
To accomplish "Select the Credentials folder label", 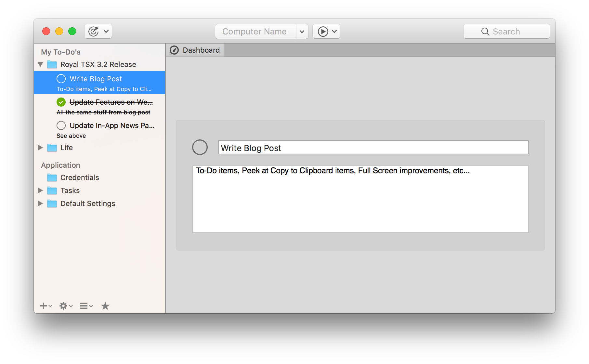I will pos(80,177).
